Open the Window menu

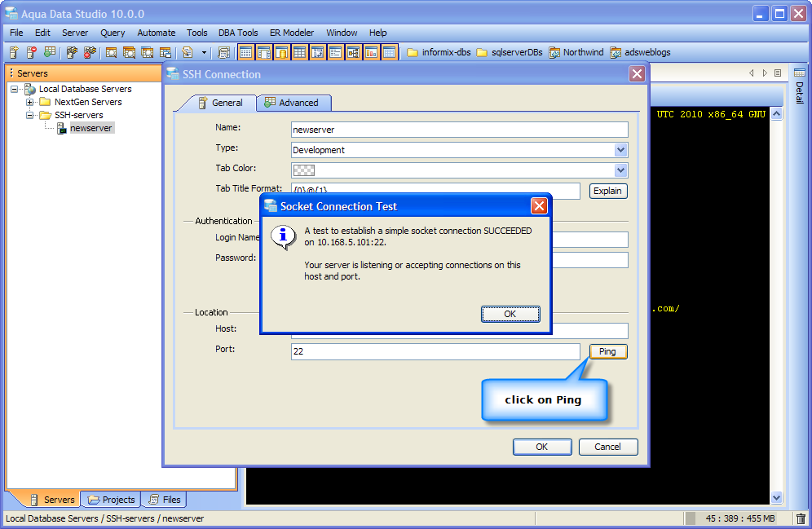pyautogui.click(x=342, y=33)
